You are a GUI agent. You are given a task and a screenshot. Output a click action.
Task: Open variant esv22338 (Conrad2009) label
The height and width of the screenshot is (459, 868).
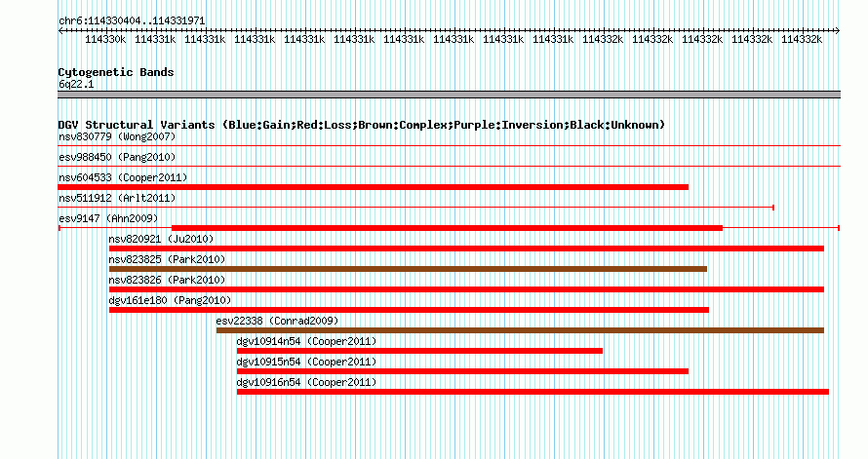pos(277,321)
